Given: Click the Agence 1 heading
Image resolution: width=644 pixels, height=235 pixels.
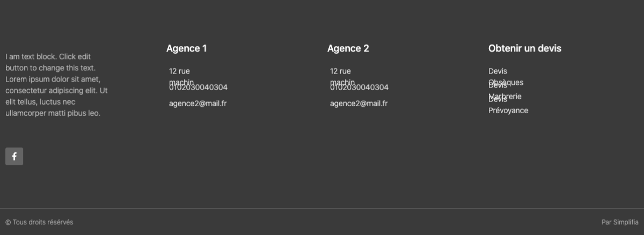Looking at the screenshot, I should click(186, 48).
